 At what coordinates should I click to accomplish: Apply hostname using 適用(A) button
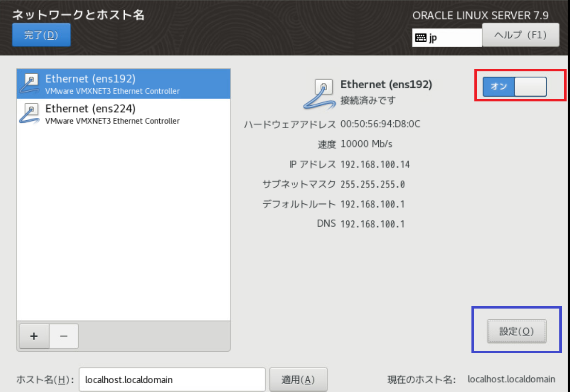(299, 380)
